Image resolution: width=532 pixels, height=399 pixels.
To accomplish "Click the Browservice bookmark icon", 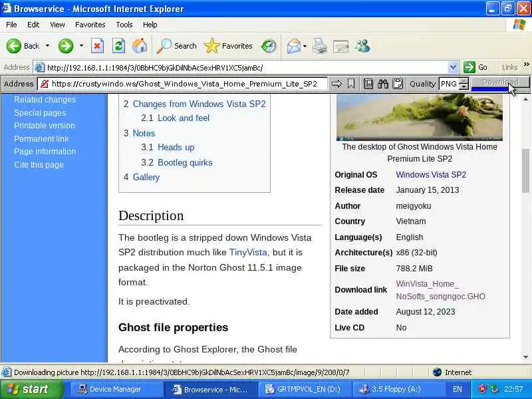I will pos(351,84).
